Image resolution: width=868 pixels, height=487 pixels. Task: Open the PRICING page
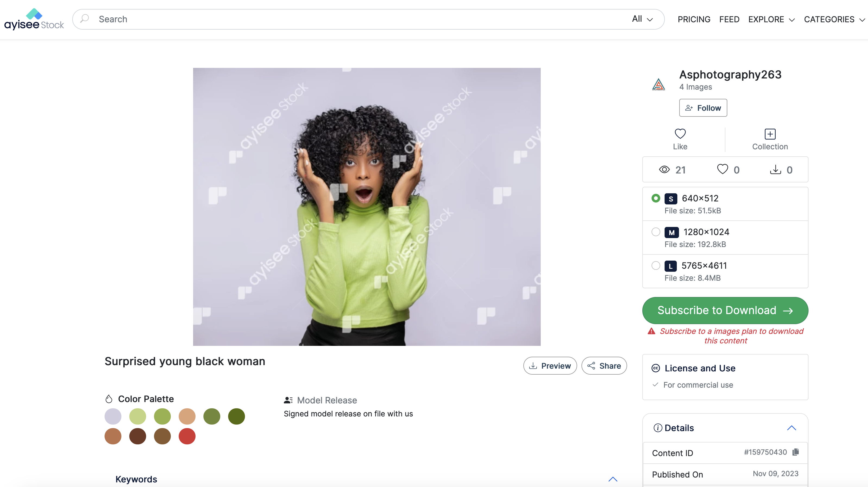(x=694, y=20)
